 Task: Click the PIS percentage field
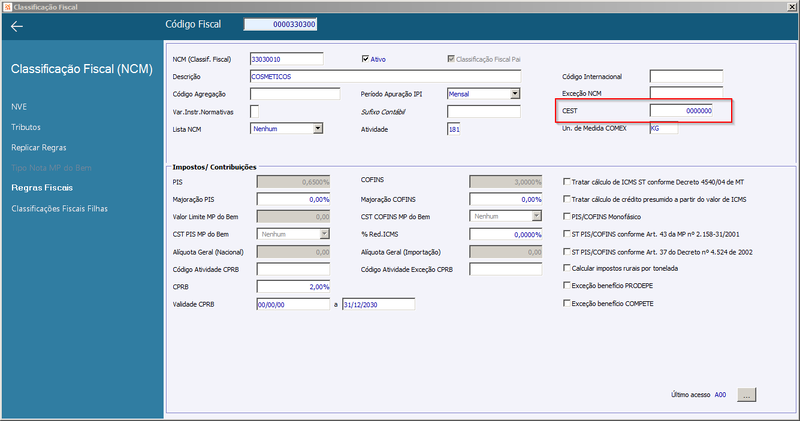point(293,182)
